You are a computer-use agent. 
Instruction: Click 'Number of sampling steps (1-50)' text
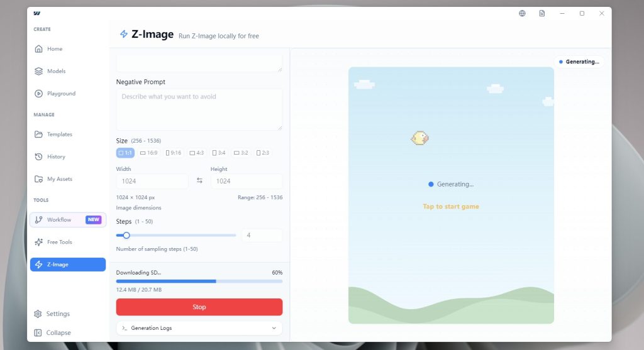[157, 249]
